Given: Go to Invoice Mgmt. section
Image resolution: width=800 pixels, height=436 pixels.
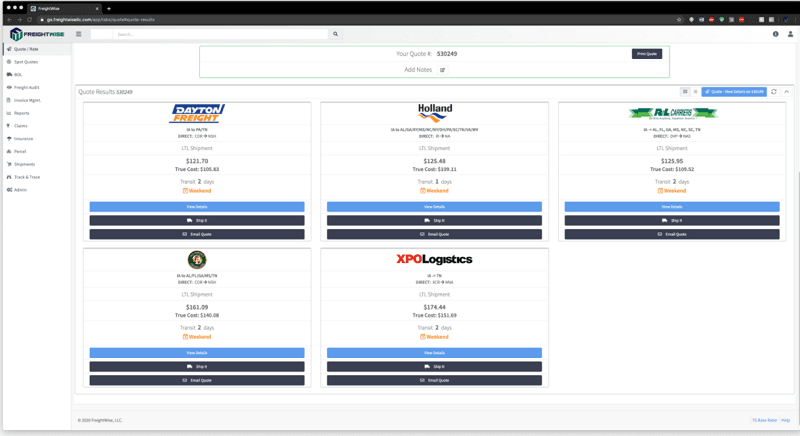Looking at the screenshot, I should click(27, 100).
